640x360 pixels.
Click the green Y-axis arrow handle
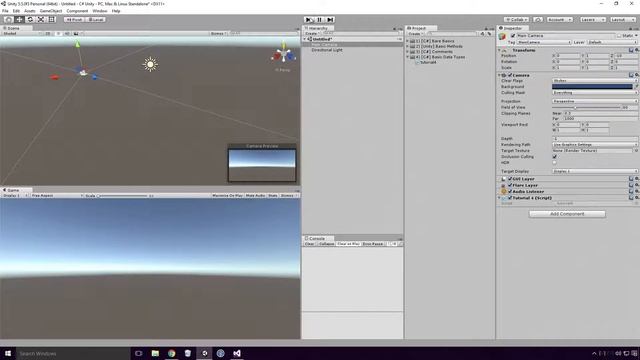78,44
